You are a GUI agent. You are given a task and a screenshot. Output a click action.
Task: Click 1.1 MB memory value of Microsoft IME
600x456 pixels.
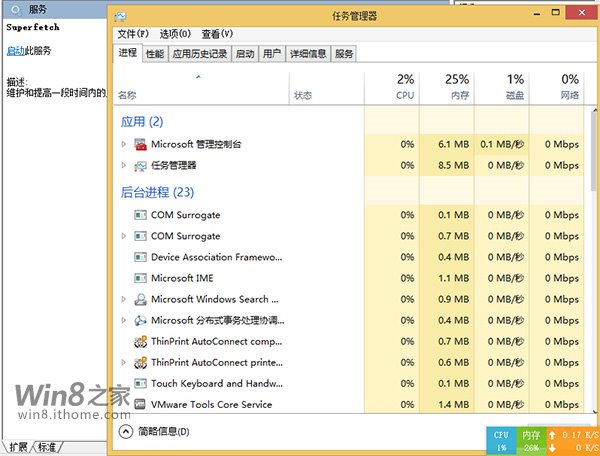453,278
